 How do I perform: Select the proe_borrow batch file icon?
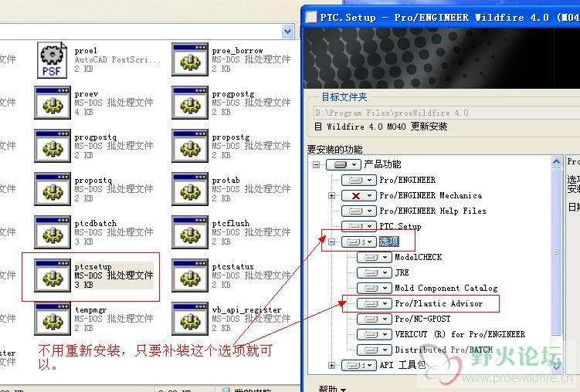coord(190,60)
